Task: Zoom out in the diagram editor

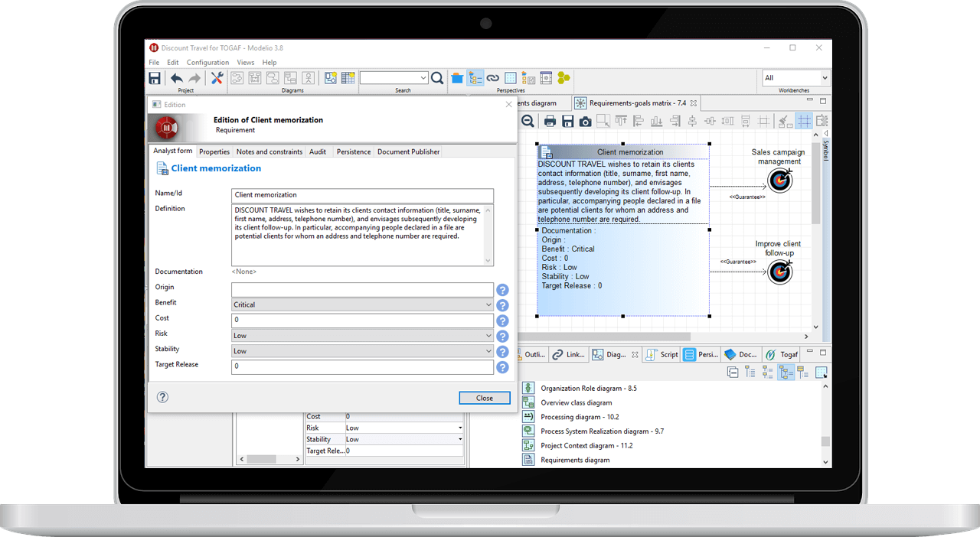Action: click(x=528, y=121)
